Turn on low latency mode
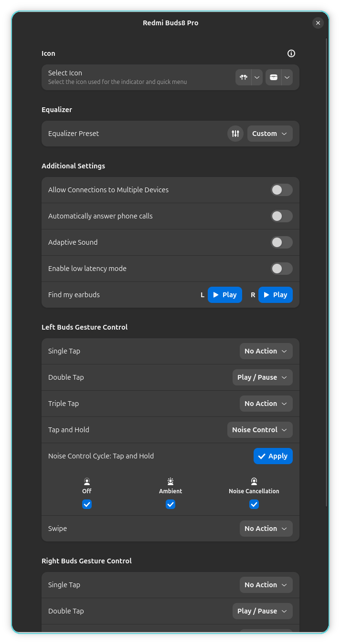The width and height of the screenshot is (341, 644). [282, 269]
